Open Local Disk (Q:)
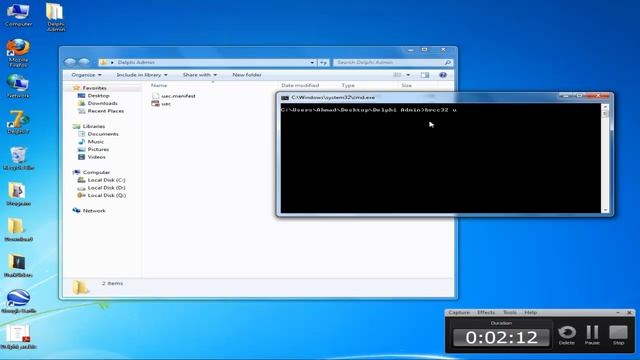The height and width of the screenshot is (360, 640). point(106,196)
